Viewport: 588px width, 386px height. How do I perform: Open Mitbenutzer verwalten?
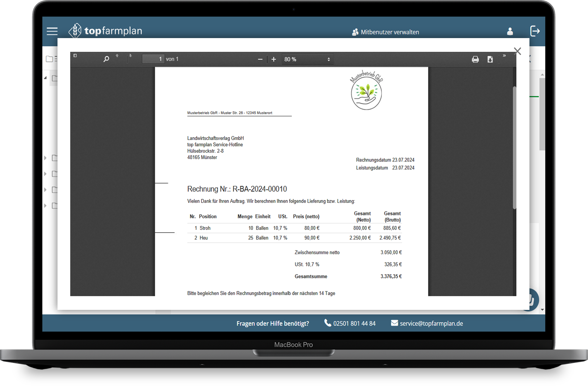point(385,32)
